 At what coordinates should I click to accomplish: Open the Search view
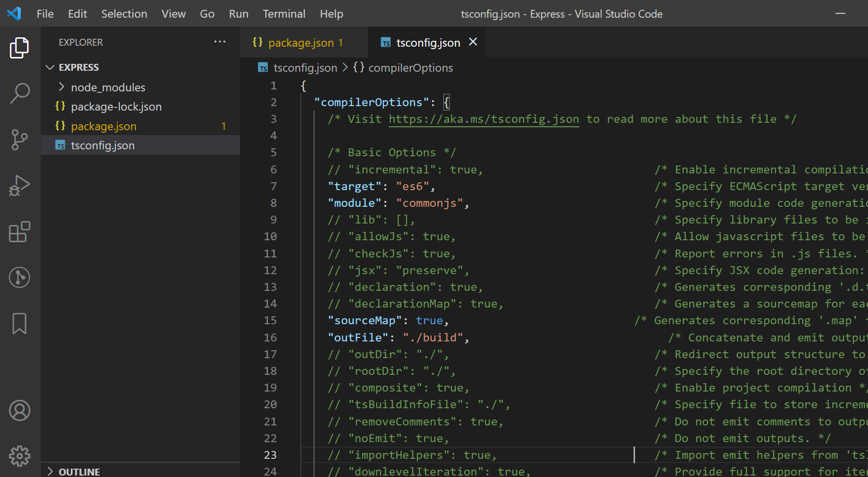click(19, 93)
